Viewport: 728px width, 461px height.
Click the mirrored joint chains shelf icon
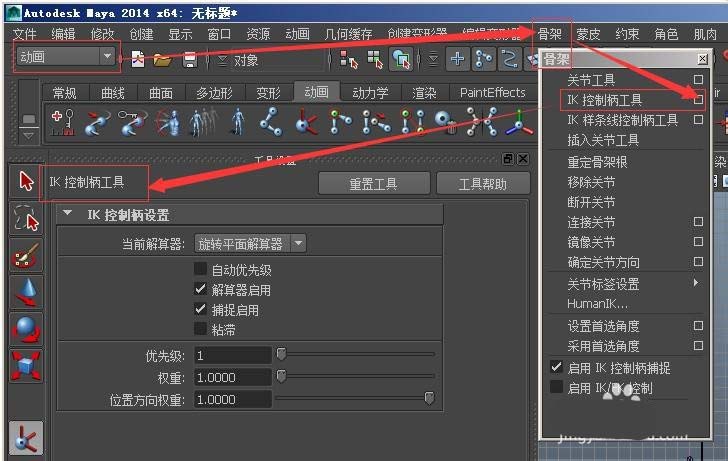pos(413,123)
